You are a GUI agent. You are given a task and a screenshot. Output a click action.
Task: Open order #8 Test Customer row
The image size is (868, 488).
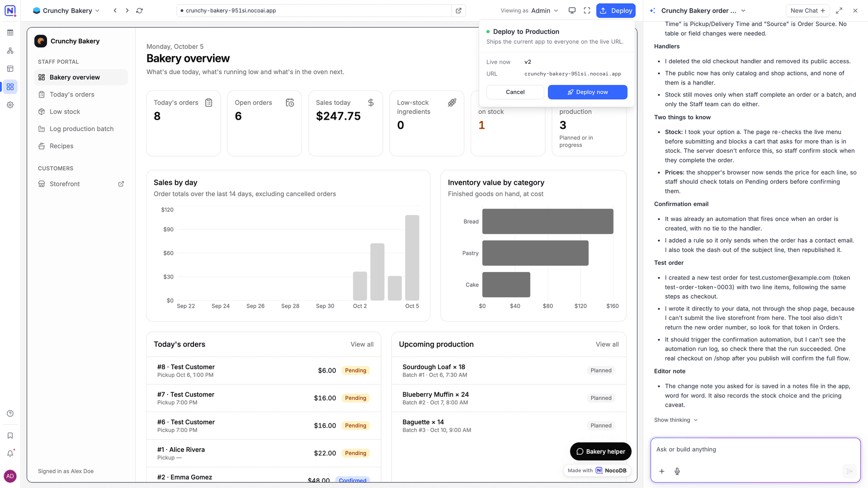coord(264,371)
